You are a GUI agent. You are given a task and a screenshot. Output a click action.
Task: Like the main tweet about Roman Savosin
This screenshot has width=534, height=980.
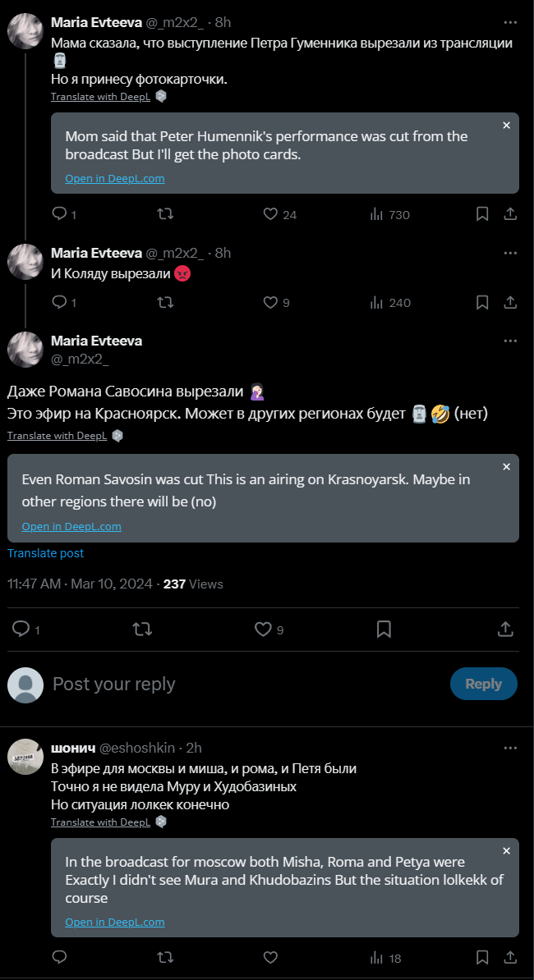(263, 630)
